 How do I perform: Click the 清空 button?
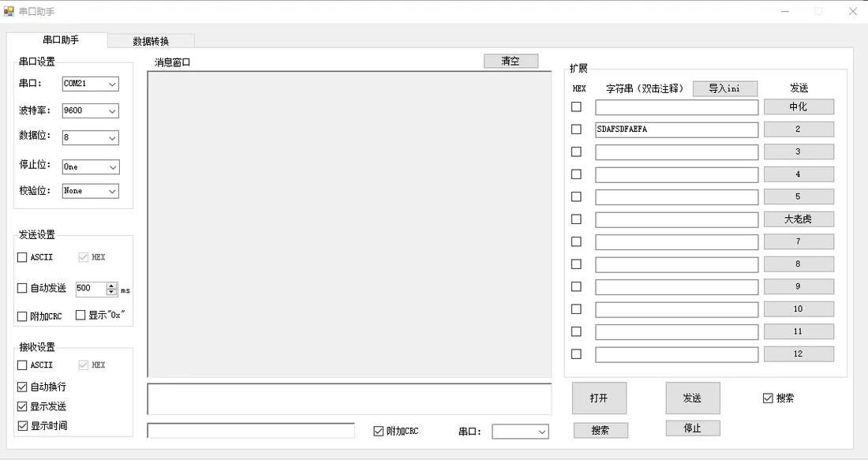511,61
